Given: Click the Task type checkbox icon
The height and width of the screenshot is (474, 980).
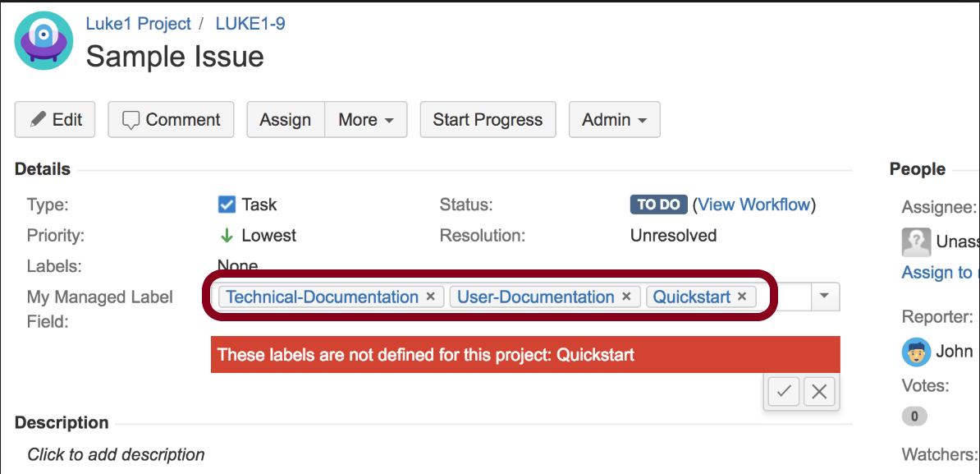Looking at the screenshot, I should tap(227, 205).
